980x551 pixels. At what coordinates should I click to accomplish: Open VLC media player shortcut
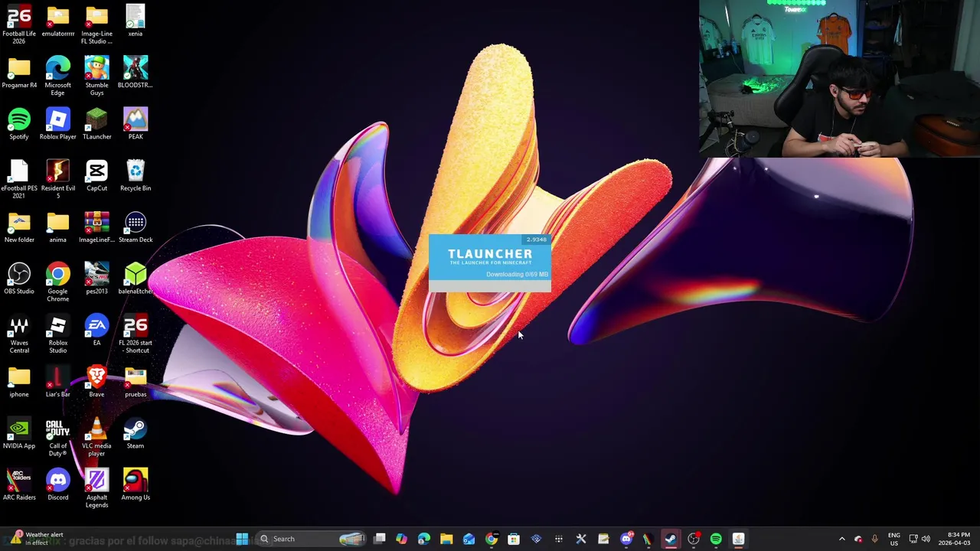tap(96, 437)
